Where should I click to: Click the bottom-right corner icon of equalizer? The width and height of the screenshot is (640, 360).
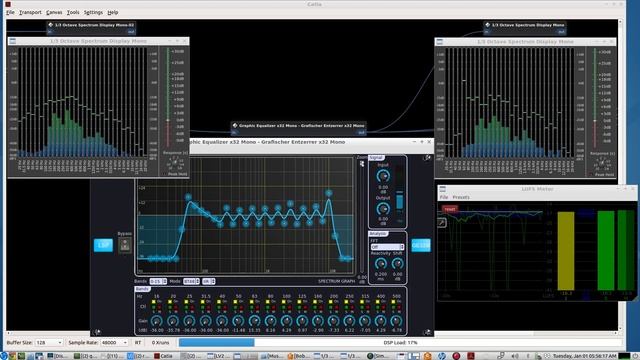click(x=427, y=332)
